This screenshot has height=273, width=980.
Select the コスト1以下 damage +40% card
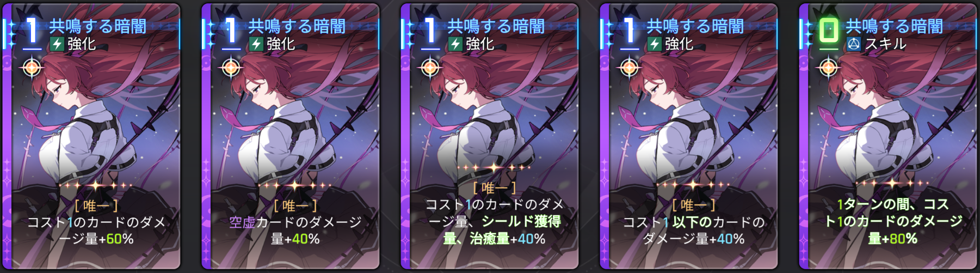click(x=689, y=136)
